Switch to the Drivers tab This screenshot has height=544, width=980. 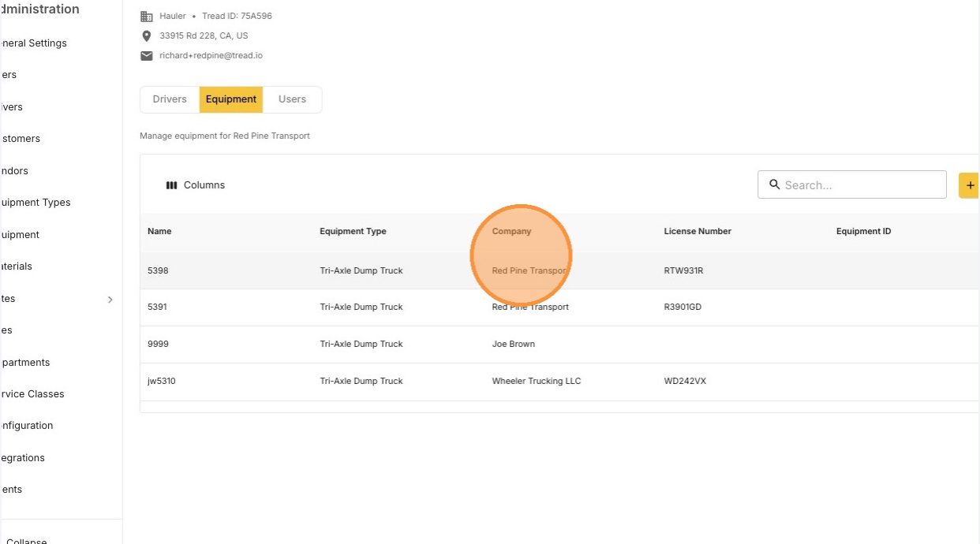coord(170,99)
